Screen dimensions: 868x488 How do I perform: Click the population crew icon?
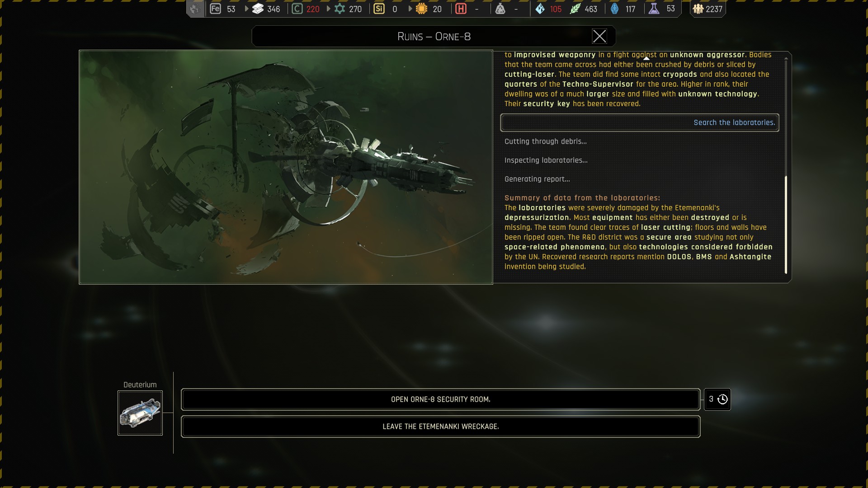[698, 9]
